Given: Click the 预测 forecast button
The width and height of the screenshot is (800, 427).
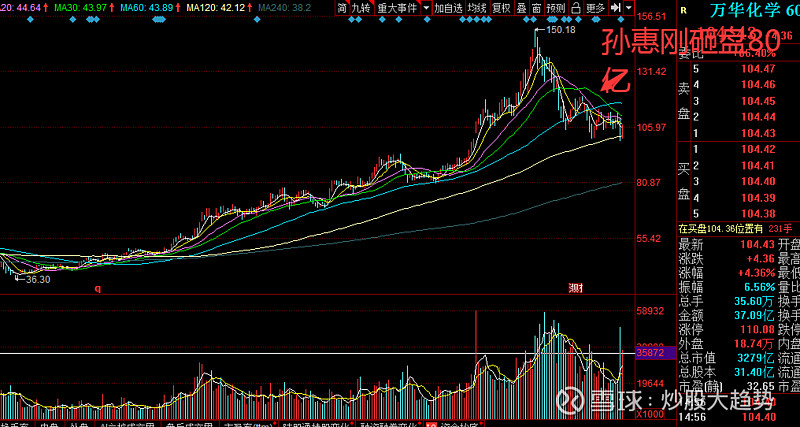Looking at the screenshot, I should [x=555, y=8].
